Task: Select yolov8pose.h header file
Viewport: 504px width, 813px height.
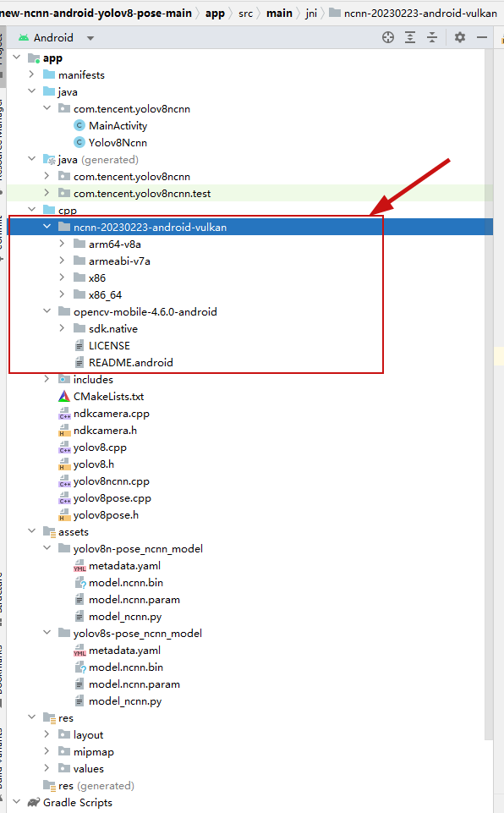Action: click(x=106, y=515)
